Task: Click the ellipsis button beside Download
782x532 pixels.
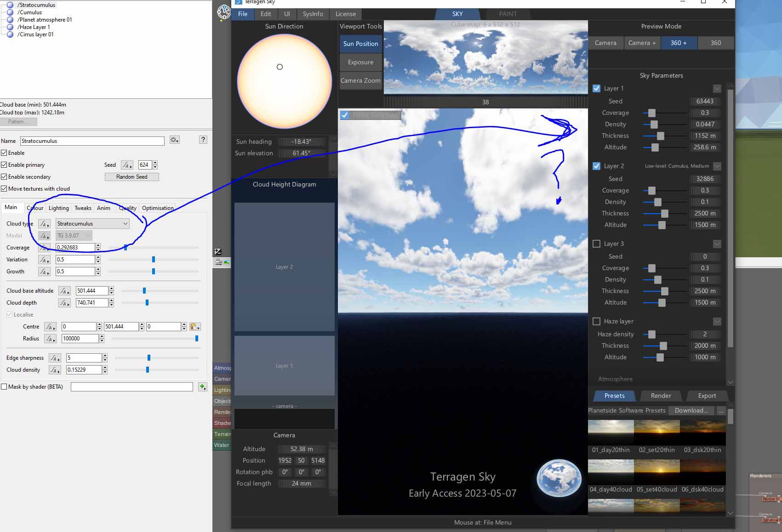Action: [720, 410]
